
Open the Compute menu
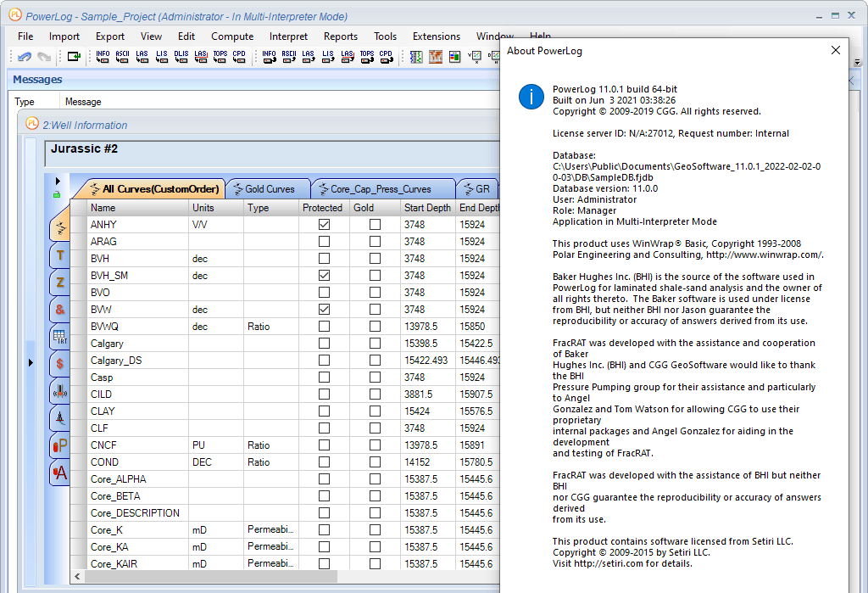pos(232,36)
